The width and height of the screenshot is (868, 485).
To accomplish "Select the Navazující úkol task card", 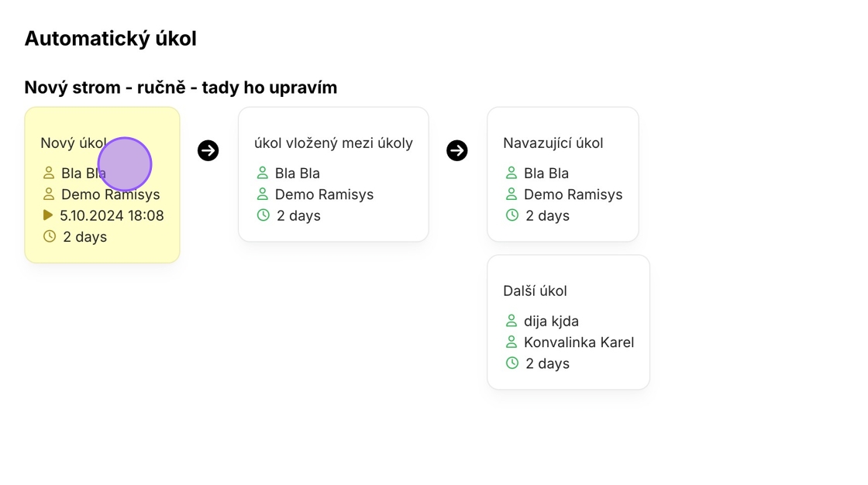I will click(x=563, y=174).
